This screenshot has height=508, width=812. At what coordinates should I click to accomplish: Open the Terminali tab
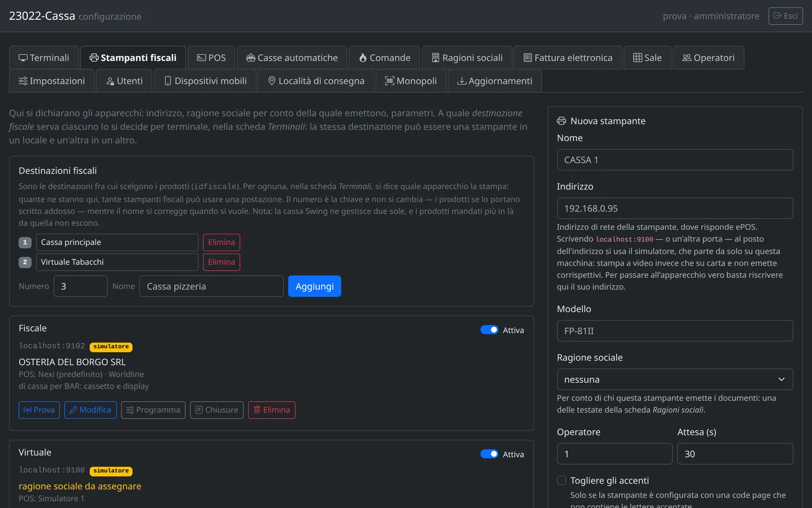[x=44, y=58]
